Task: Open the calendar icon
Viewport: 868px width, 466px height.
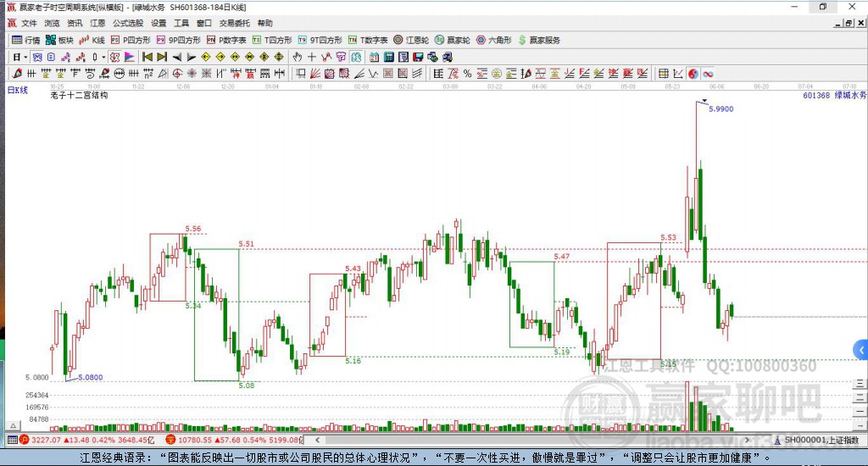Action: (x=374, y=57)
